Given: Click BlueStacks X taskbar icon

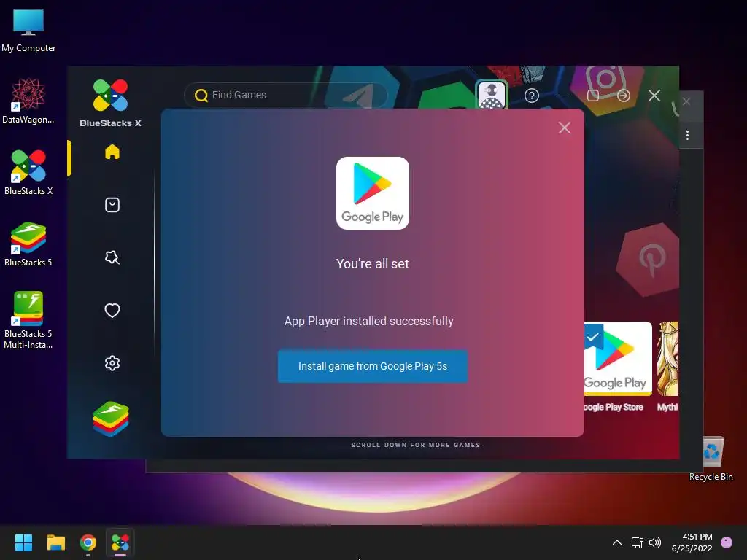Looking at the screenshot, I should coord(120,542).
